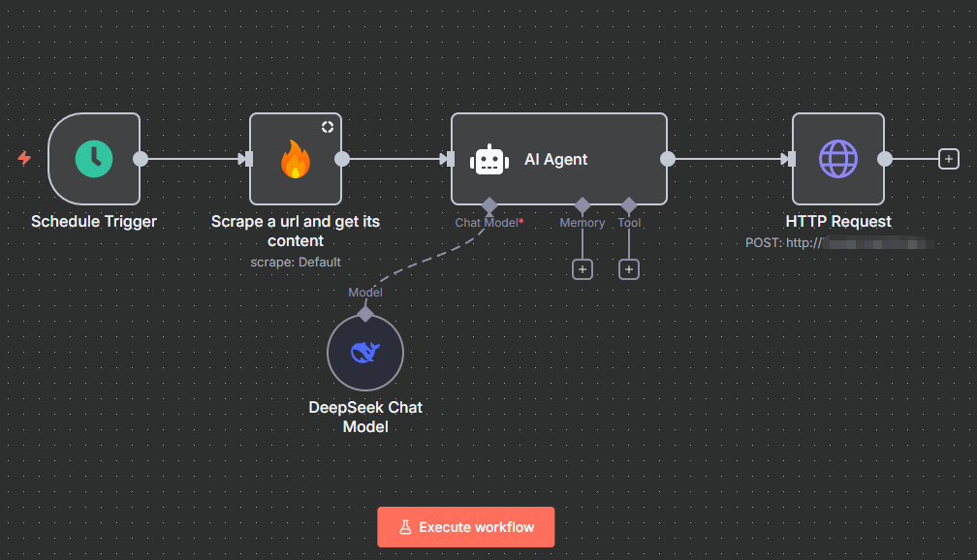Open the HTTP Request globe node

[x=837, y=159]
